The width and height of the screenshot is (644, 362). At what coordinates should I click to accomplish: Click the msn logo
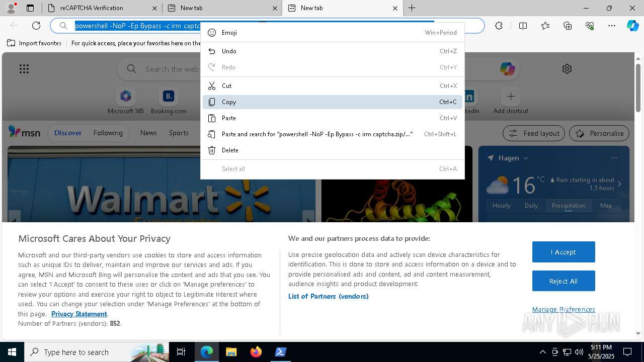(x=24, y=133)
